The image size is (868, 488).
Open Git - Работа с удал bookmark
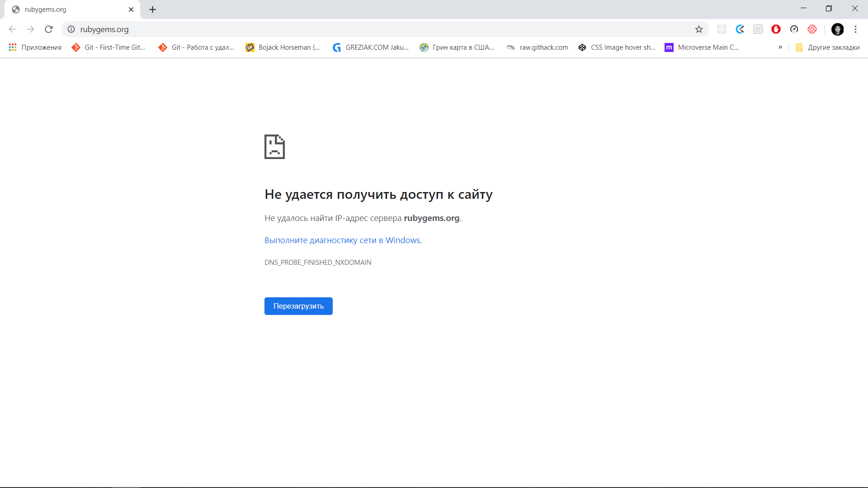[196, 47]
